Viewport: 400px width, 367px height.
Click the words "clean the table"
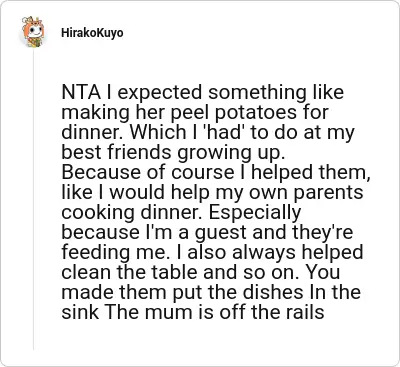[x=130, y=272]
